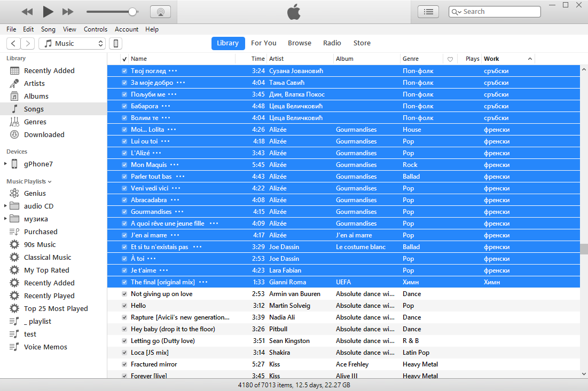This screenshot has height=391, width=588.
Task: Open the iPhone device button in toolbar
Action: (x=116, y=43)
